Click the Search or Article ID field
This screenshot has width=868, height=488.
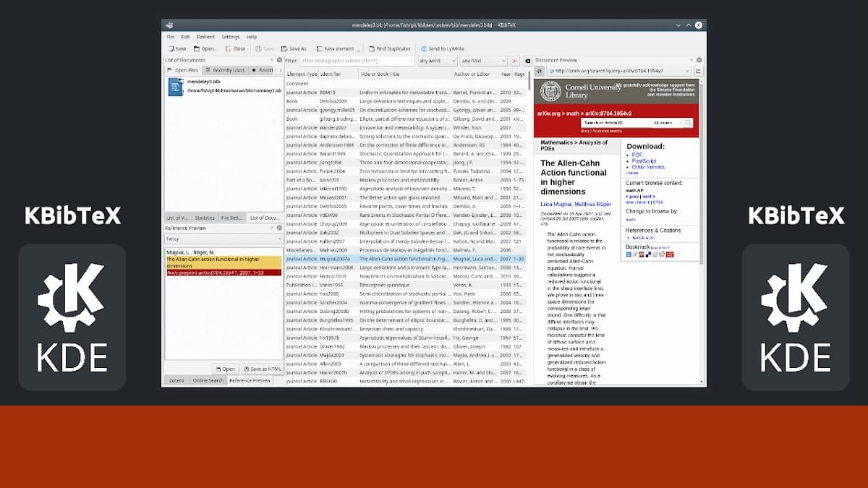(614, 123)
